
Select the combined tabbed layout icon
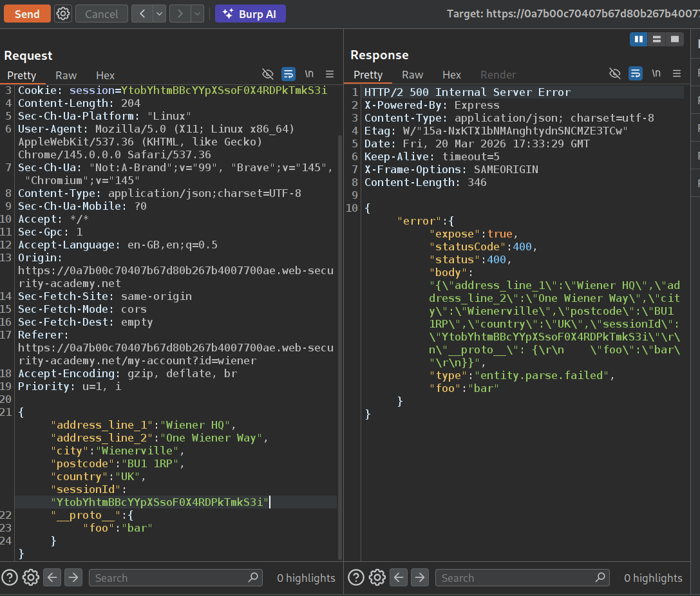tap(674, 39)
